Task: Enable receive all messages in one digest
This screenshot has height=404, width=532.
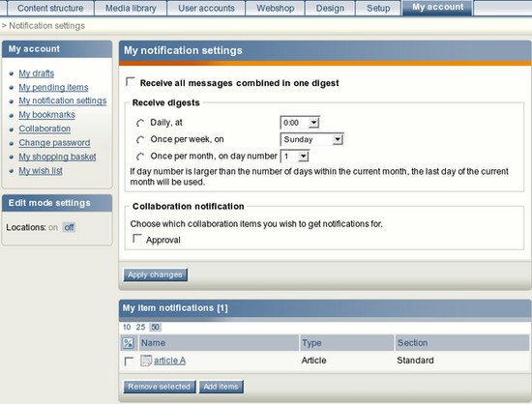Action: point(131,82)
